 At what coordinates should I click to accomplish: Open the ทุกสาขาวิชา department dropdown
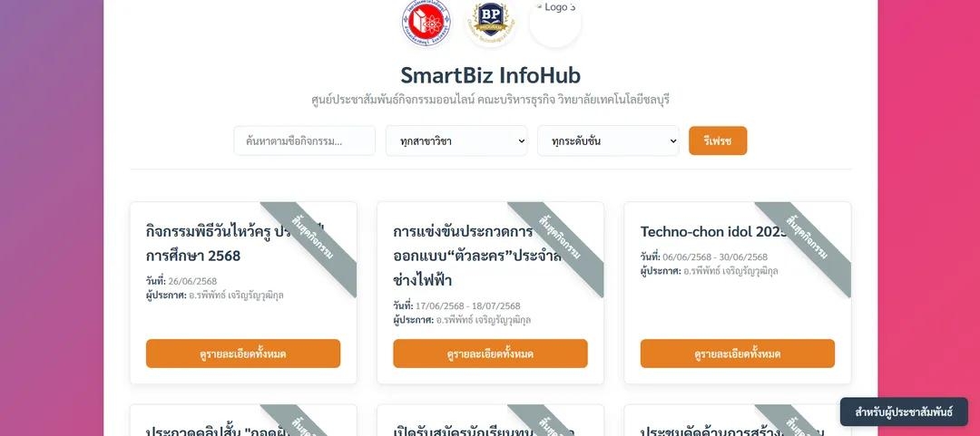coord(456,140)
